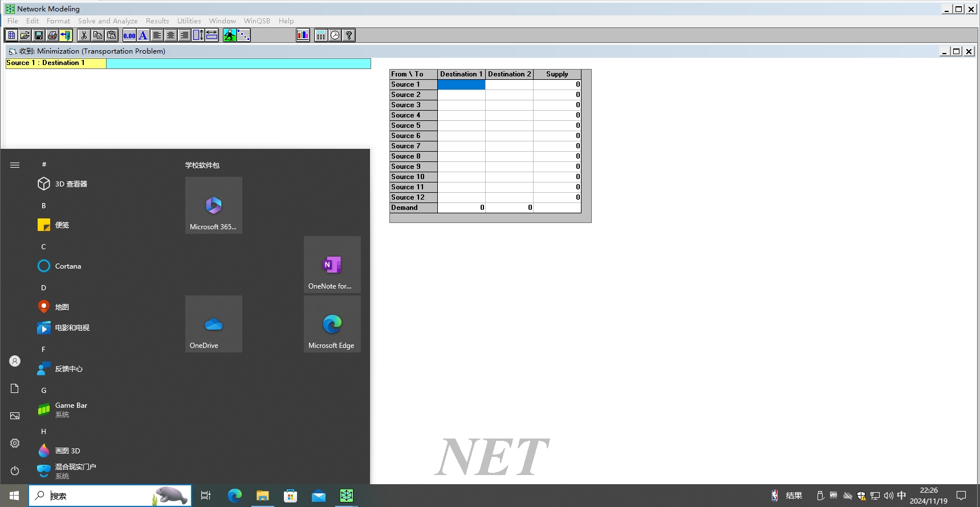Image resolution: width=980 pixels, height=507 pixels.
Task: Open the bar chart toolbar icon
Action: tap(303, 35)
